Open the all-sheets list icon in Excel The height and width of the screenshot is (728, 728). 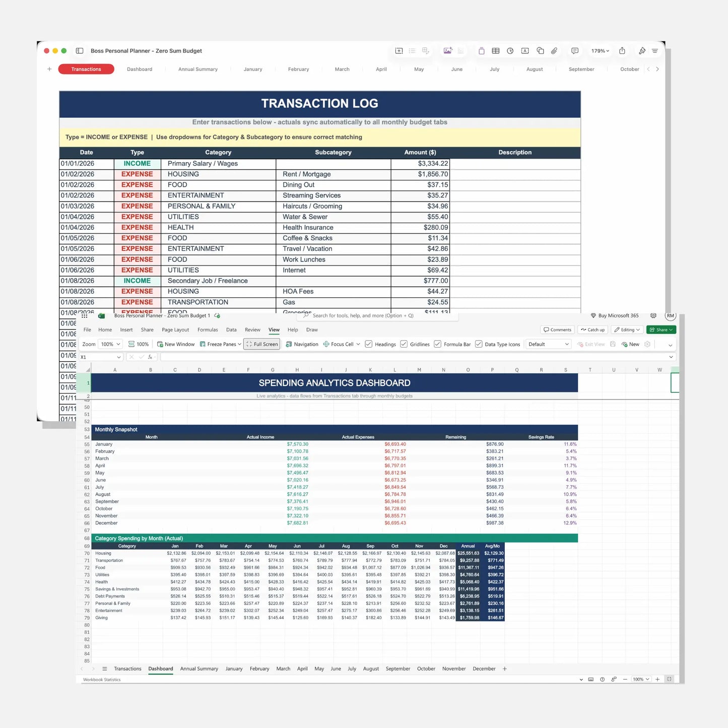(x=105, y=669)
